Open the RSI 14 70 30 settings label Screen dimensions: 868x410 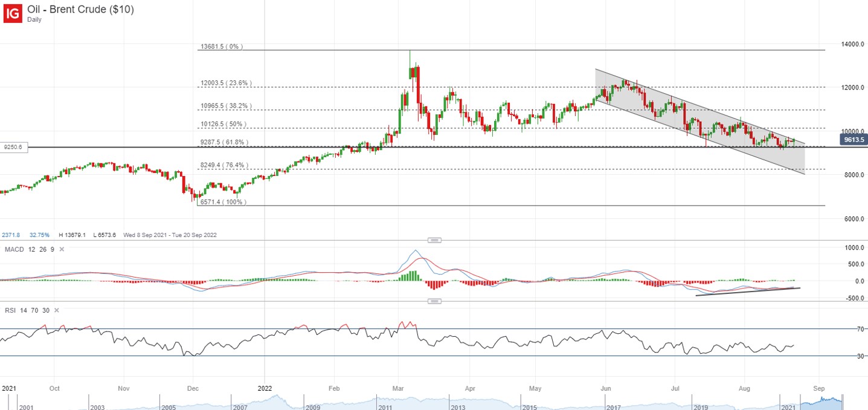coord(26,310)
